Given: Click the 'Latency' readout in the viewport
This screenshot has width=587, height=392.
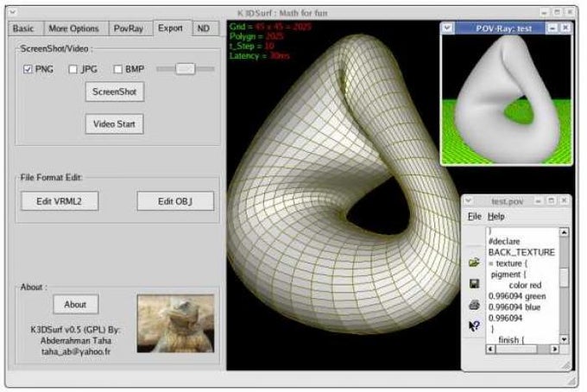Looking at the screenshot, I should (260, 56).
